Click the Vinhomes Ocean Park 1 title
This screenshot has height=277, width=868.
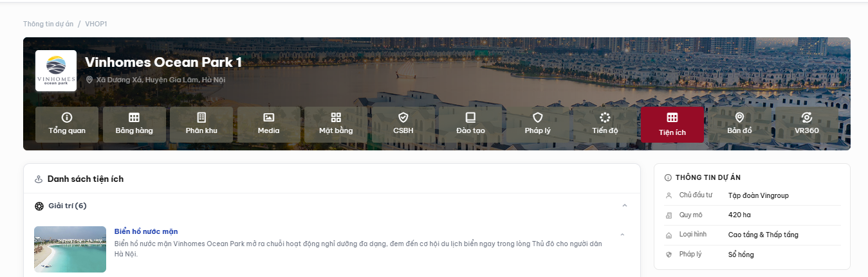[x=163, y=62]
